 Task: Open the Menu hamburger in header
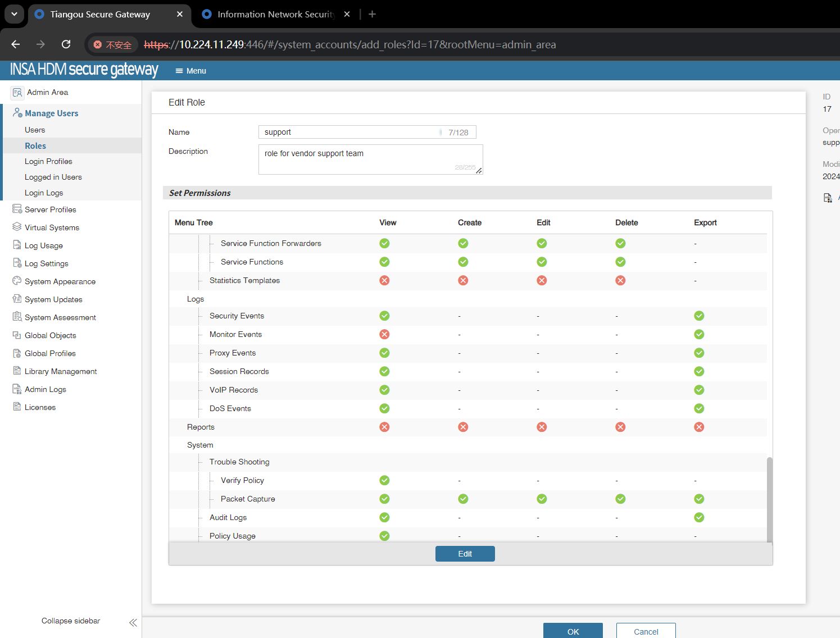(x=190, y=71)
